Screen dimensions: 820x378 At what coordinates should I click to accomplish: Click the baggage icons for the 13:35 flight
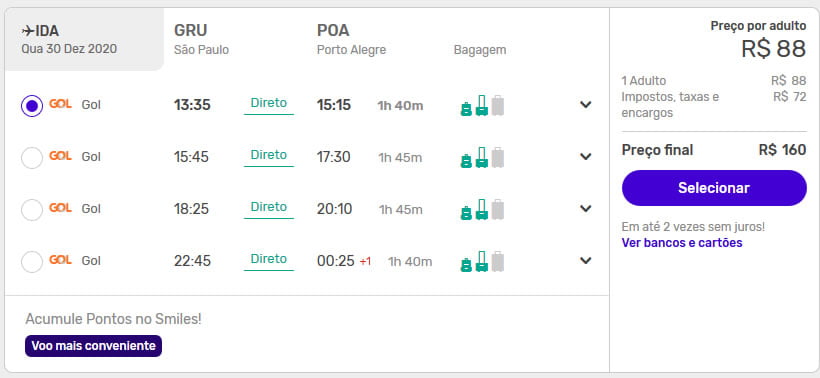[x=482, y=105]
